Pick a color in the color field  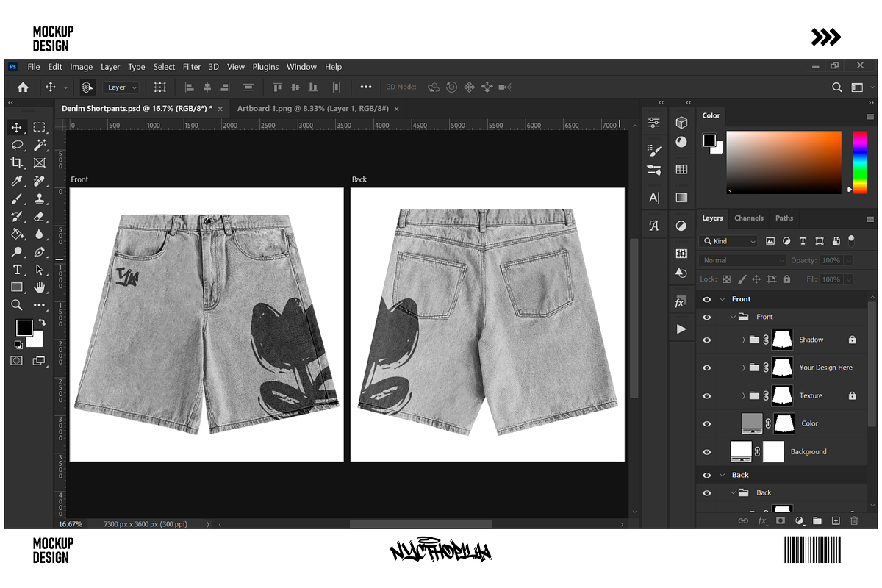pyautogui.click(x=784, y=162)
